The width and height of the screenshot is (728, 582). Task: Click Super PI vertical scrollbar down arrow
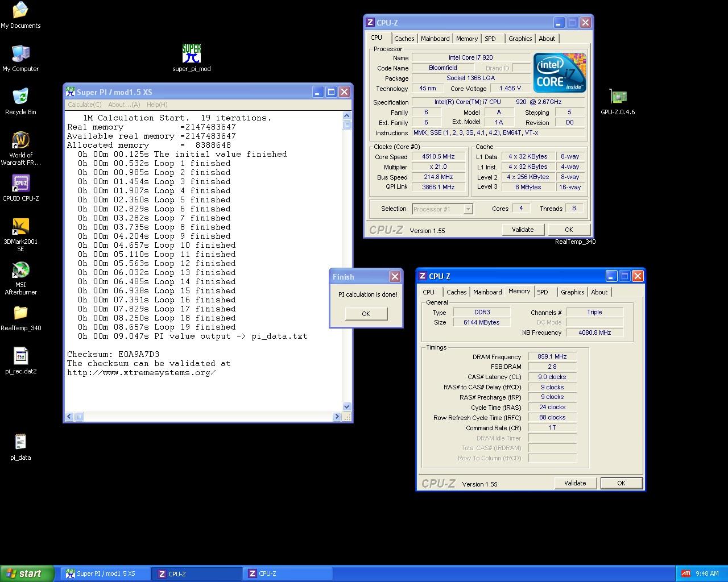[347, 407]
